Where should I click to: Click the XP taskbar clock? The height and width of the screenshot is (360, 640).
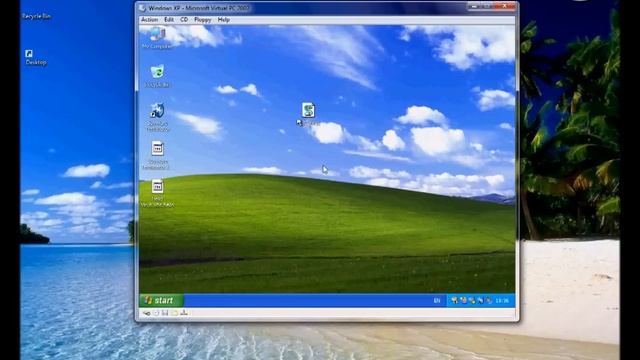point(502,301)
